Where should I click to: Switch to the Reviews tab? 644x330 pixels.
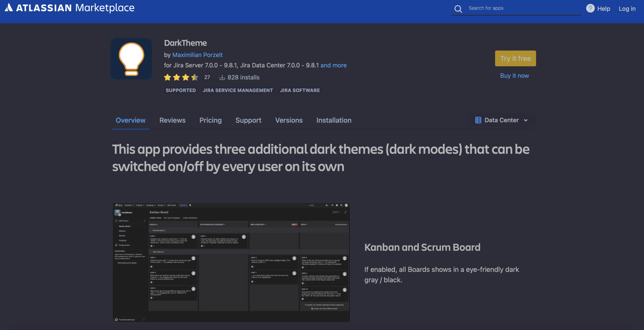coord(172,120)
